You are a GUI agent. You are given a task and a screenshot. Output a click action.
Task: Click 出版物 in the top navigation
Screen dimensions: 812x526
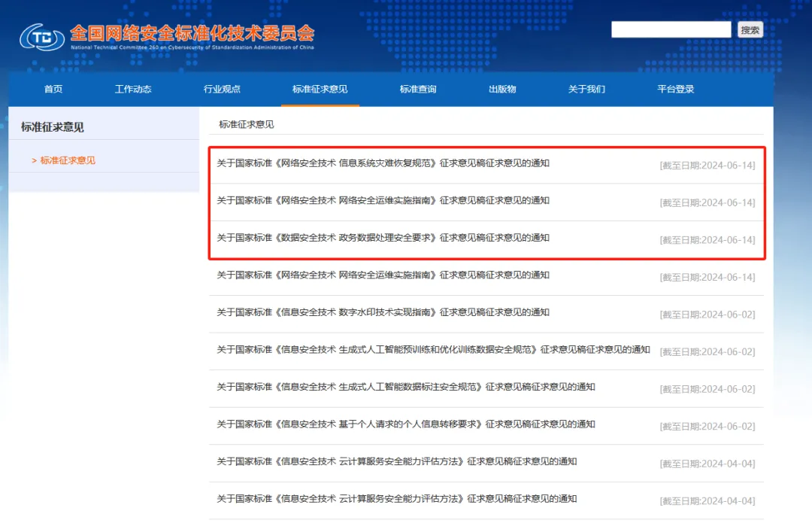(x=502, y=90)
